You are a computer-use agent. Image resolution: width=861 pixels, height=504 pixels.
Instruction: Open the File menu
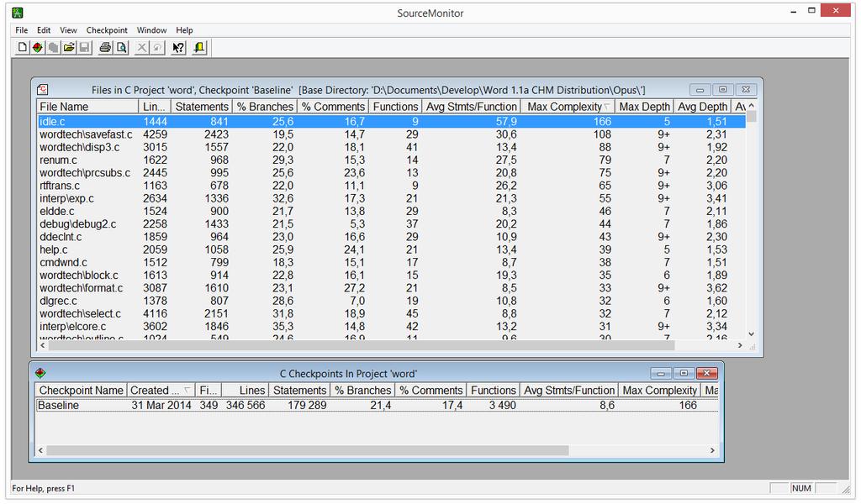click(x=21, y=30)
